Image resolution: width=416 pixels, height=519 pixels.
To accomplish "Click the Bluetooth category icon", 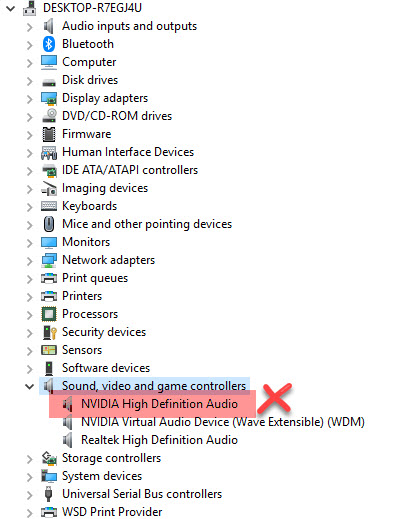I will click(49, 44).
